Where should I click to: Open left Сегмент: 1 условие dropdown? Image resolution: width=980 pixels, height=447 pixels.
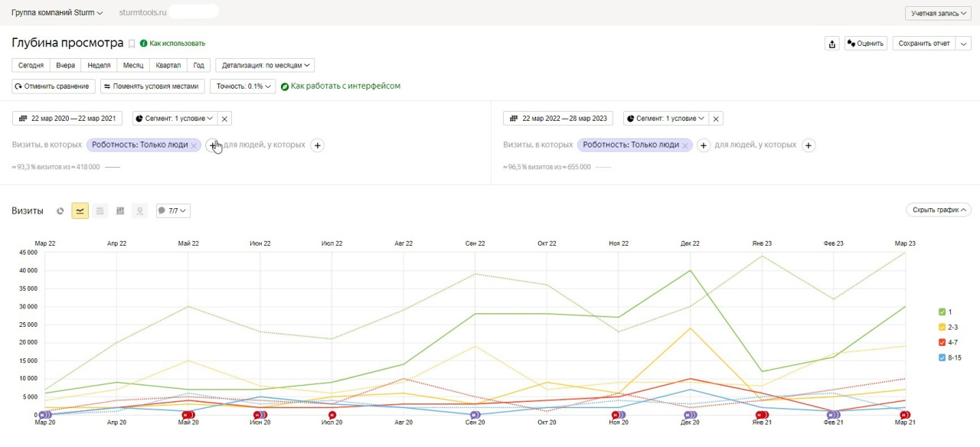tap(175, 119)
